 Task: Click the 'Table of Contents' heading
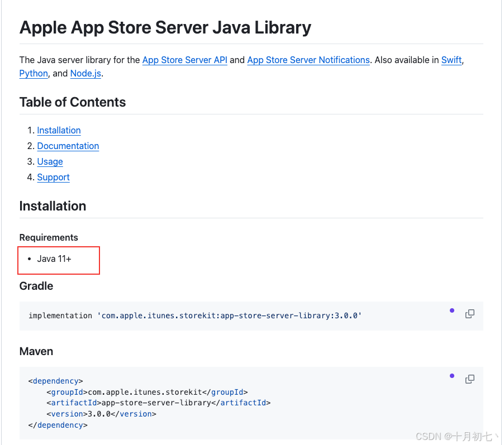click(72, 102)
